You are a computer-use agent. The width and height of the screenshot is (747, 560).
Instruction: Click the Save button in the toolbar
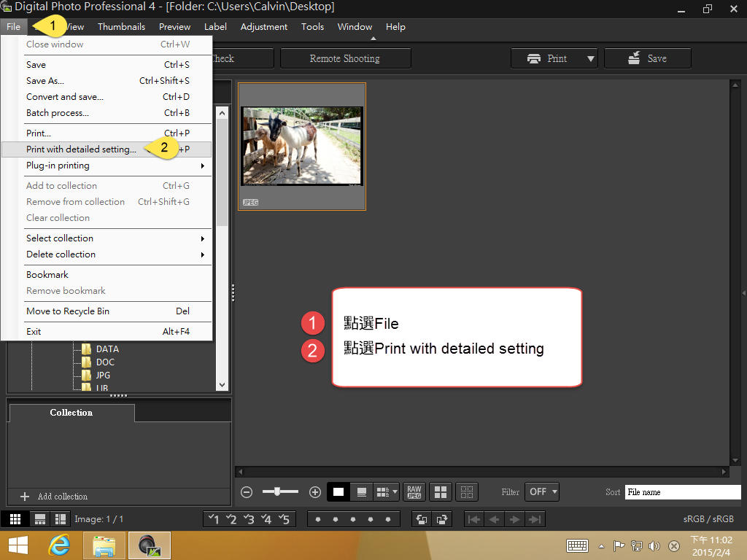648,58
